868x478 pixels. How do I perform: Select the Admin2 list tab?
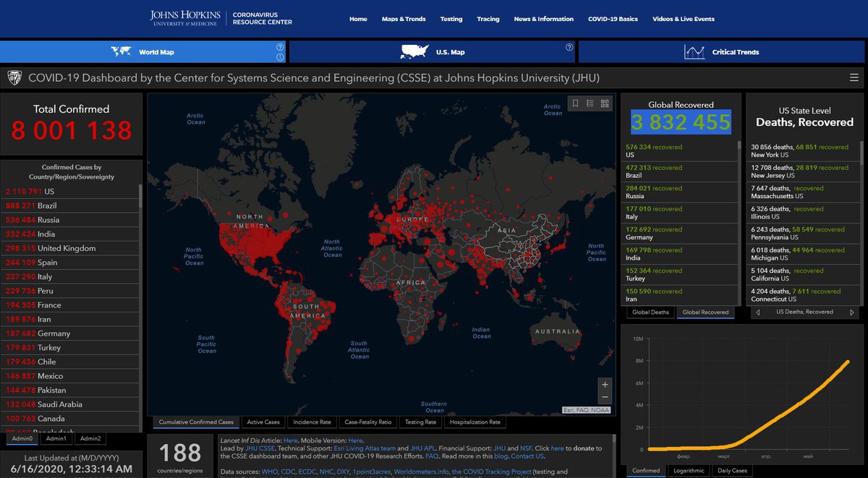(91, 438)
